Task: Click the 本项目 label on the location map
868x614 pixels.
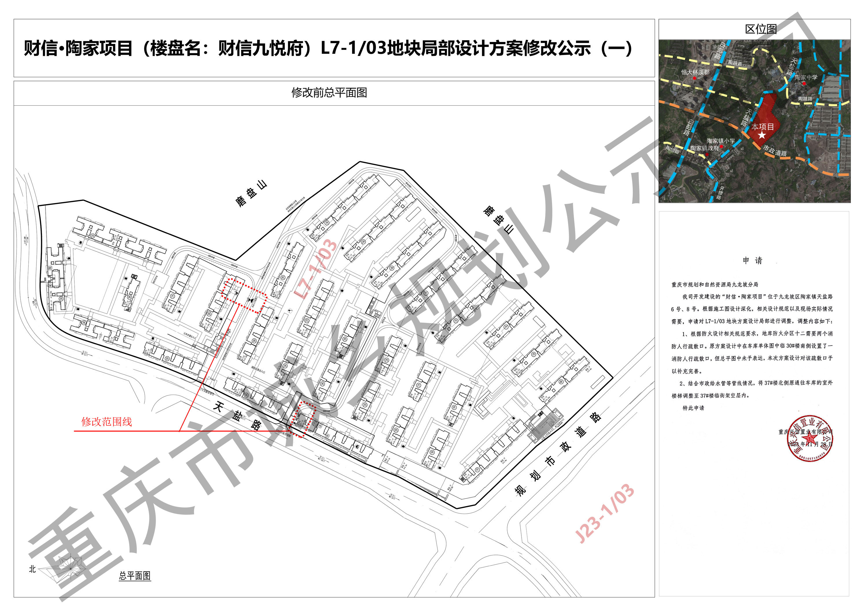Action: coord(762,127)
